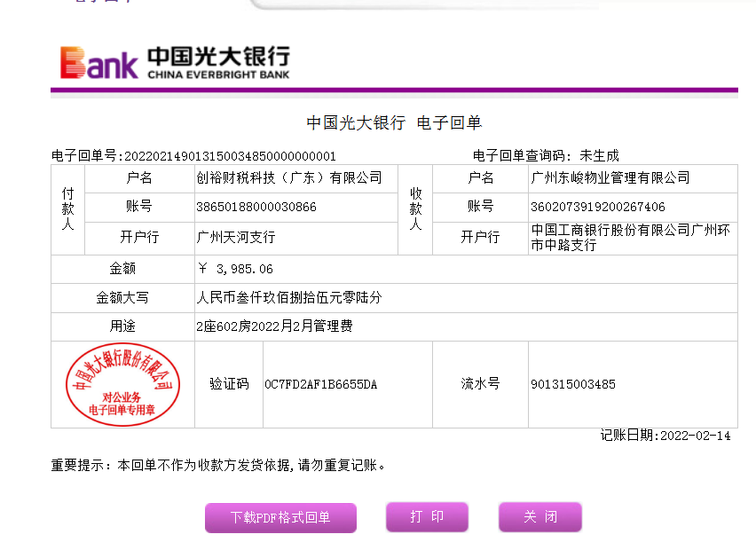Click the 记账日期 2022-02-14 text

tap(665, 436)
